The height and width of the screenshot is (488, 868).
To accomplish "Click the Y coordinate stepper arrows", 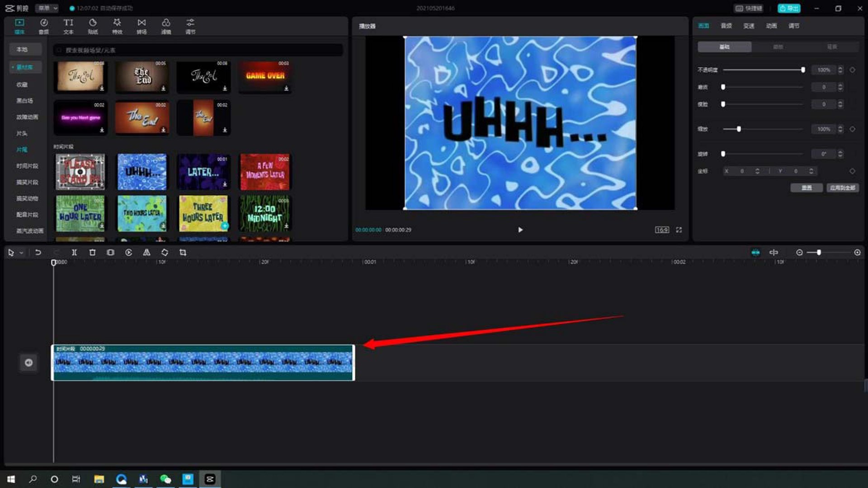I will [811, 171].
